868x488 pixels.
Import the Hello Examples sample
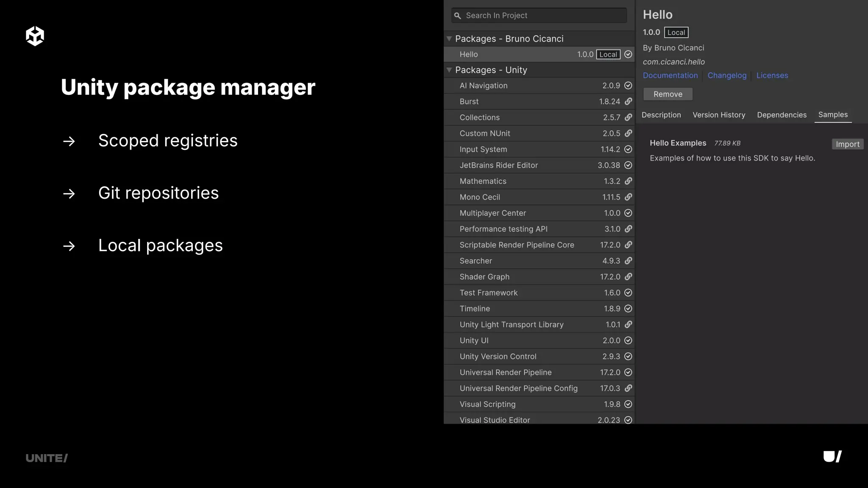pyautogui.click(x=848, y=144)
